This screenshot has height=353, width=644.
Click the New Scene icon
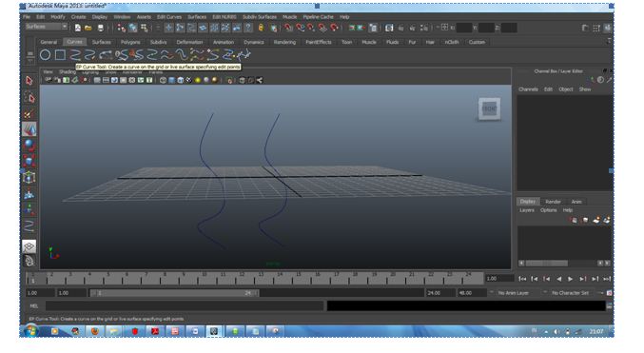78,28
